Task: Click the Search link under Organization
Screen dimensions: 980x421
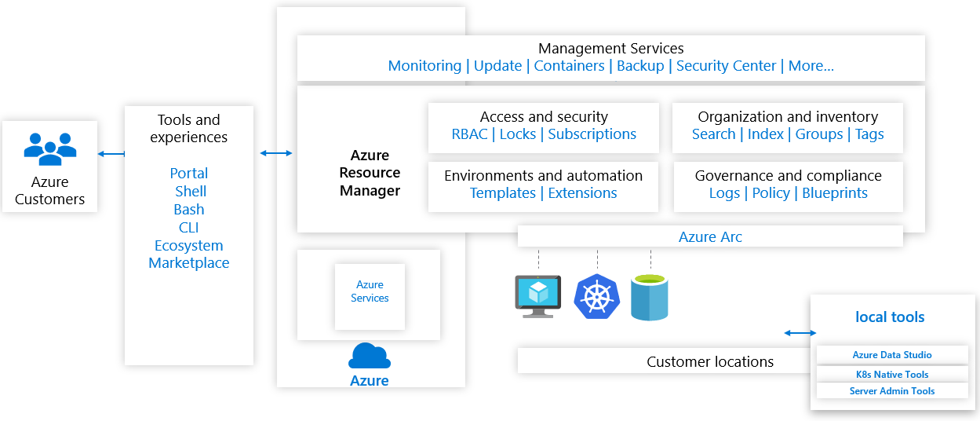Action: click(x=713, y=134)
